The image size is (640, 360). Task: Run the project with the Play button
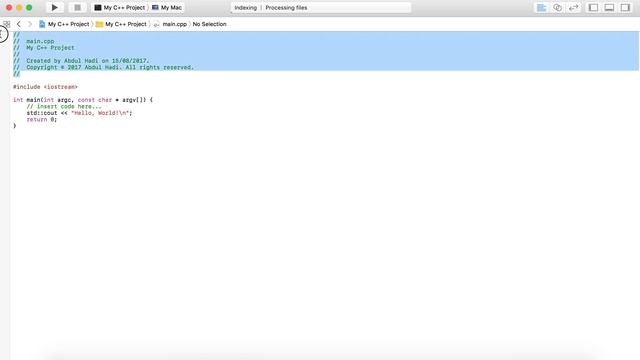pos(55,7)
